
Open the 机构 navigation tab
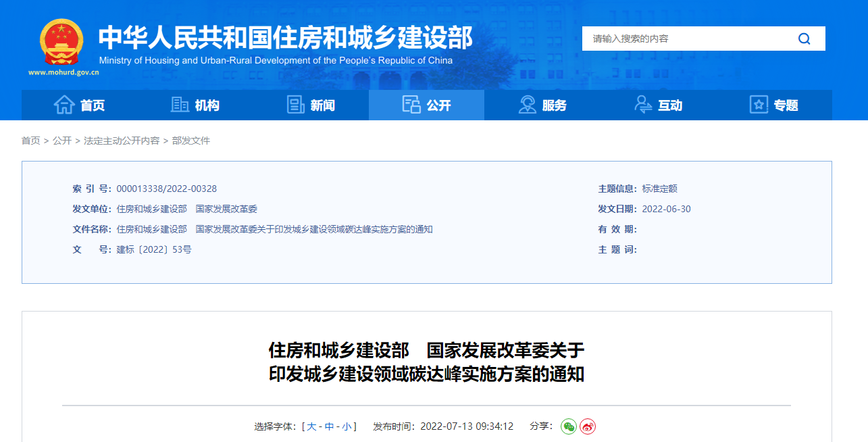click(x=195, y=105)
